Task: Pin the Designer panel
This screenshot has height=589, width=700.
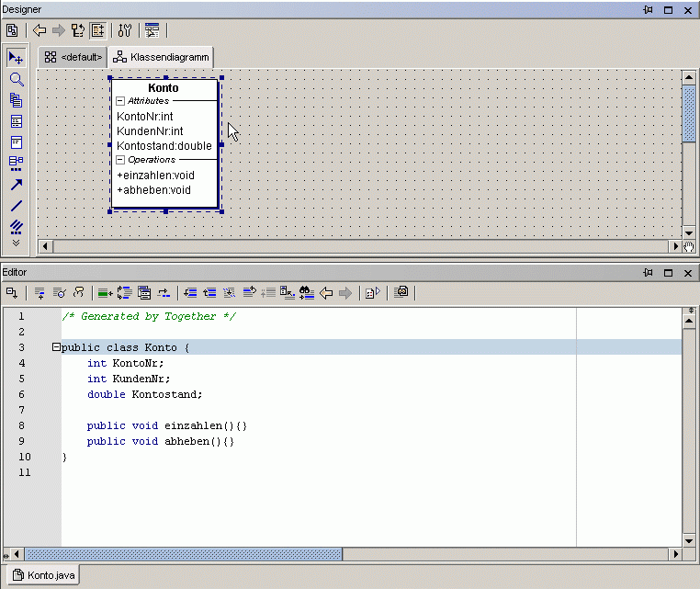Action: pyautogui.click(x=649, y=9)
